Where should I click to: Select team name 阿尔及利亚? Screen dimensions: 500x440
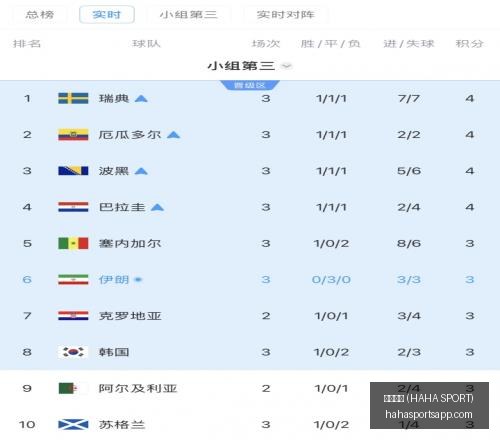(138, 388)
